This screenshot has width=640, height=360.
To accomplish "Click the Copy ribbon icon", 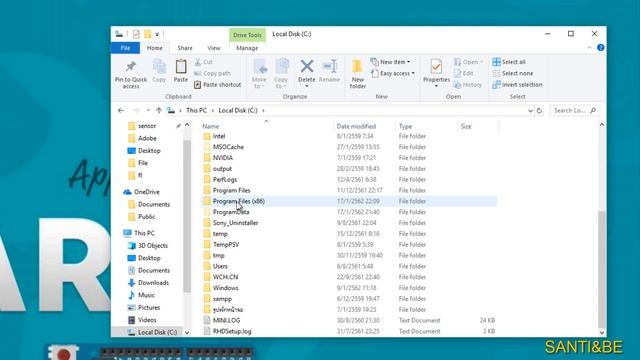I will (x=159, y=67).
